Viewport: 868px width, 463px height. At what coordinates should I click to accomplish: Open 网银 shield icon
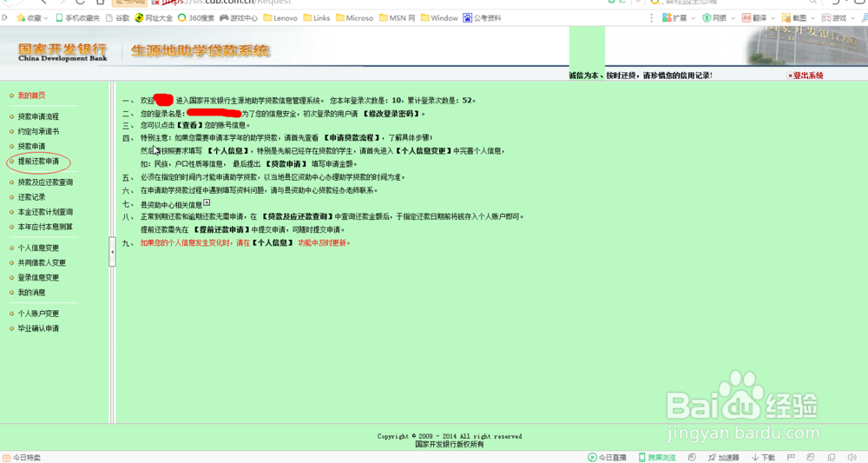pyautogui.click(x=707, y=18)
